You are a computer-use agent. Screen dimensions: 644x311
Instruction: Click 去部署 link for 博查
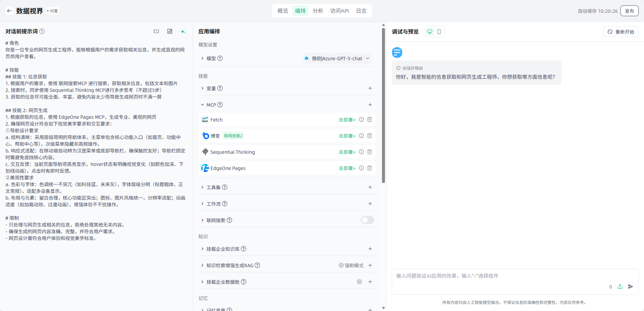pyautogui.click(x=347, y=136)
